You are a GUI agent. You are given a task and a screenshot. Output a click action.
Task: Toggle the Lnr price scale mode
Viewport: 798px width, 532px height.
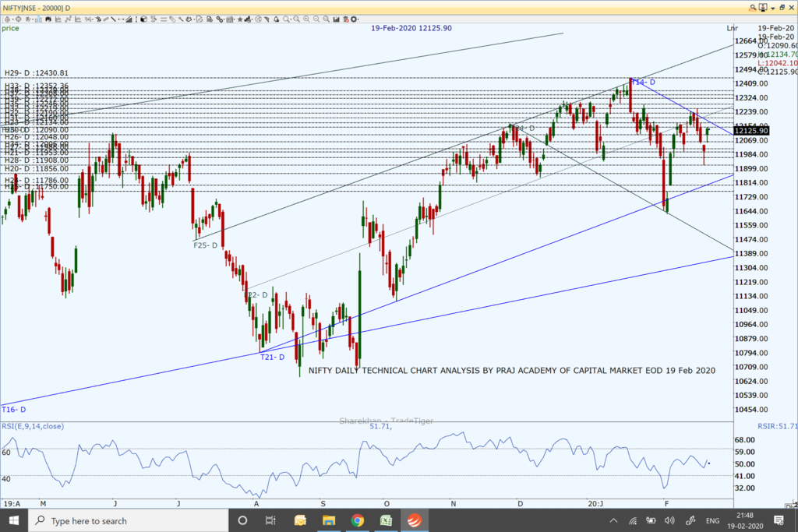tap(732, 28)
